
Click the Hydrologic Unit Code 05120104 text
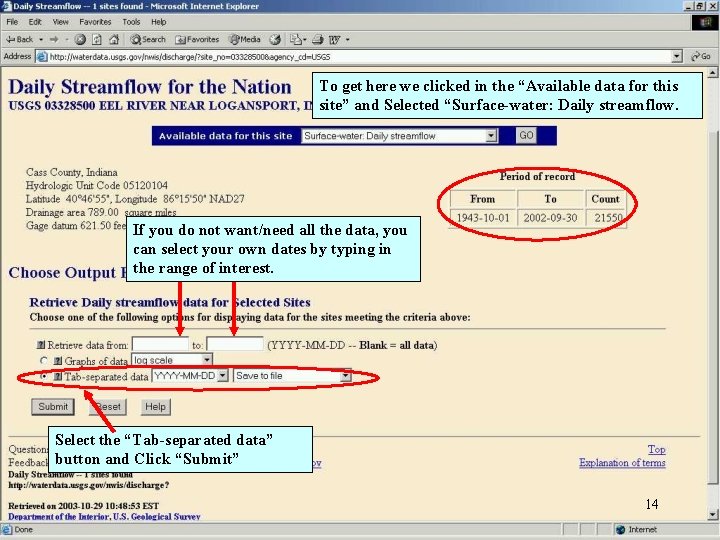click(97, 186)
